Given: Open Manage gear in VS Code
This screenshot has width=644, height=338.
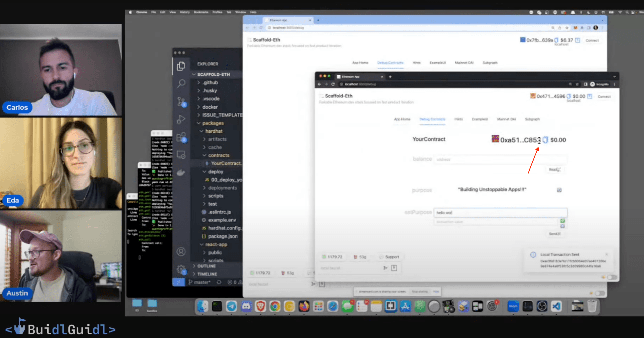Looking at the screenshot, I should pyautogui.click(x=181, y=269).
